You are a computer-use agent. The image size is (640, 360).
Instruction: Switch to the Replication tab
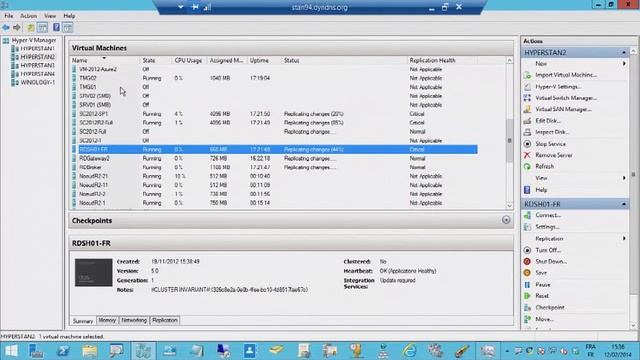165,320
